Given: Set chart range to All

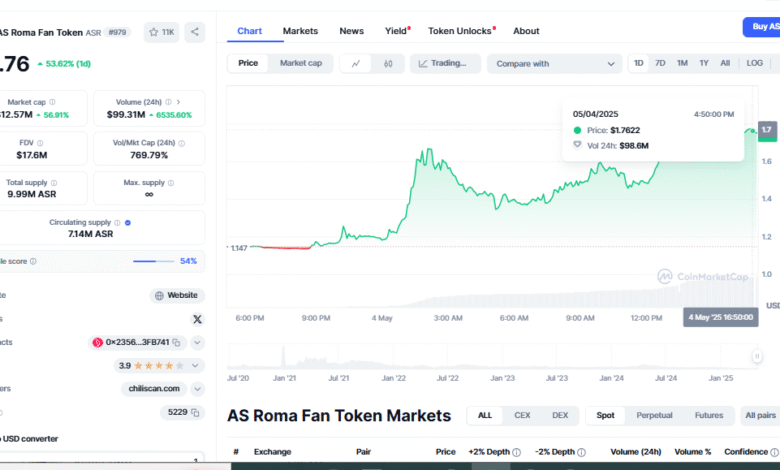Looking at the screenshot, I should pos(725,63).
